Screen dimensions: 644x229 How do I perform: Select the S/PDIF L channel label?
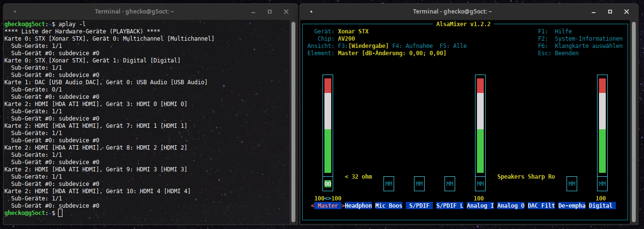click(x=450, y=206)
